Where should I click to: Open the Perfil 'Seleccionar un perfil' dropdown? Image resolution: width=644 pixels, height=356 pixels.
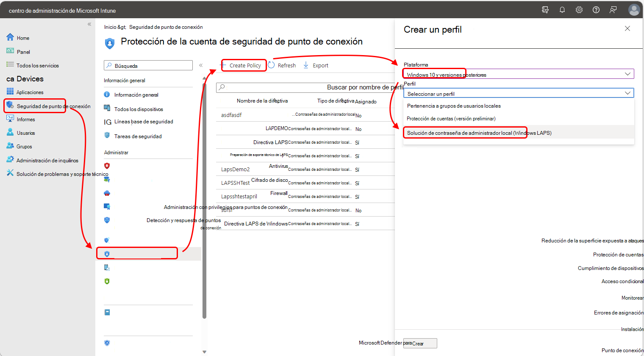[x=519, y=93]
